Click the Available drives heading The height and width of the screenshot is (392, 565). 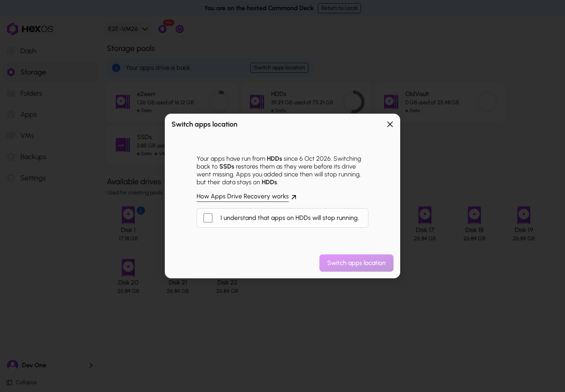[134, 182]
